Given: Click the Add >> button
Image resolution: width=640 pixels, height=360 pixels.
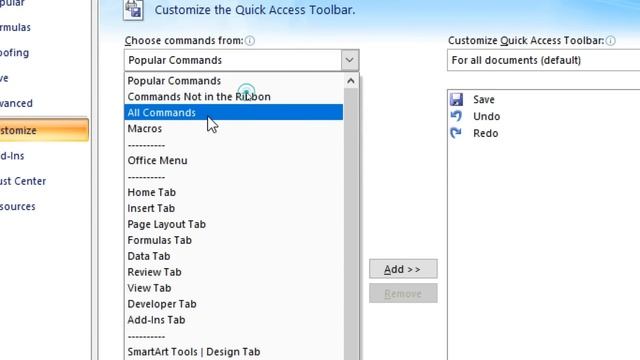Looking at the screenshot, I should point(403,269).
